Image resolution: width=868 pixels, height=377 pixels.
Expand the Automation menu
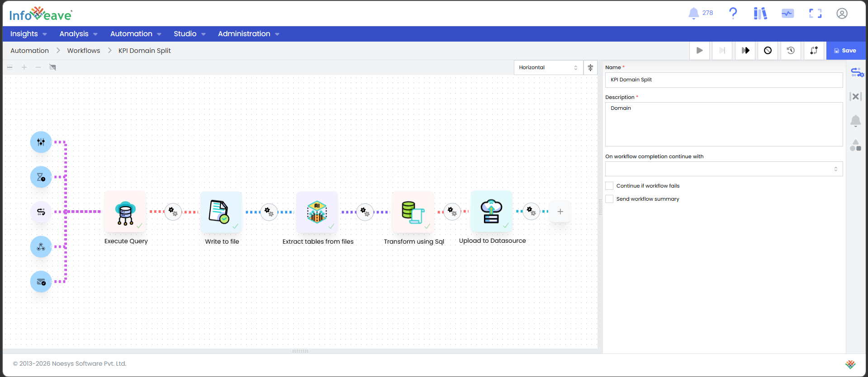(136, 34)
